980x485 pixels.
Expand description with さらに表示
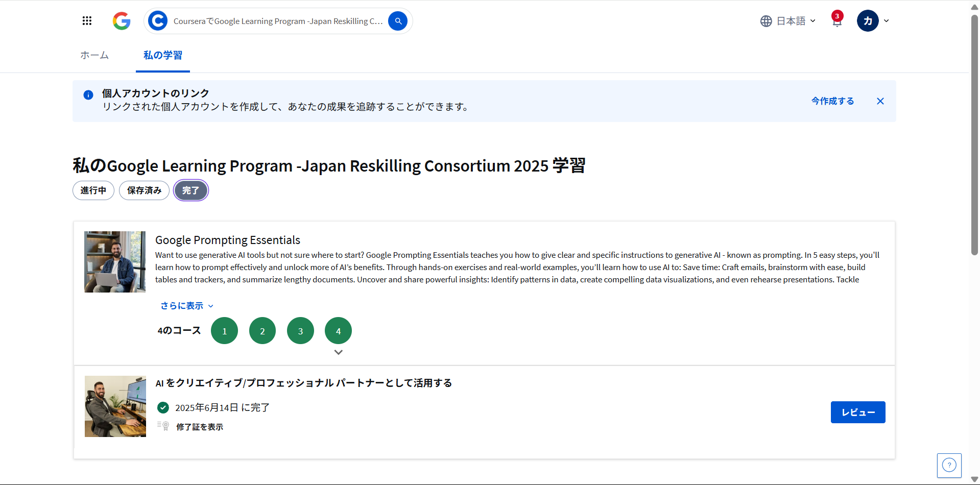[x=186, y=306]
